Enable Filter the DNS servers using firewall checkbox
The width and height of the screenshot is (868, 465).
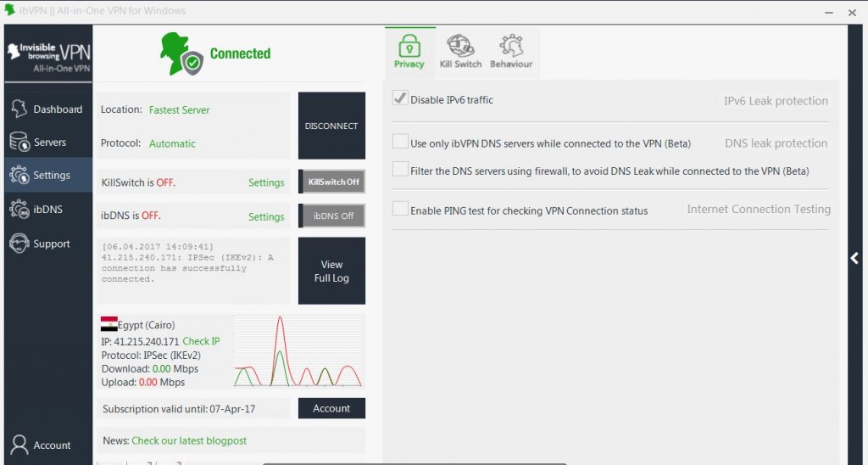tap(400, 169)
